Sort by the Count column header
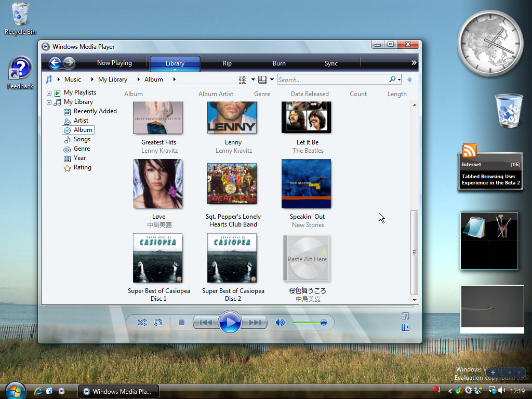Image resolution: width=532 pixels, height=399 pixels. (x=358, y=94)
